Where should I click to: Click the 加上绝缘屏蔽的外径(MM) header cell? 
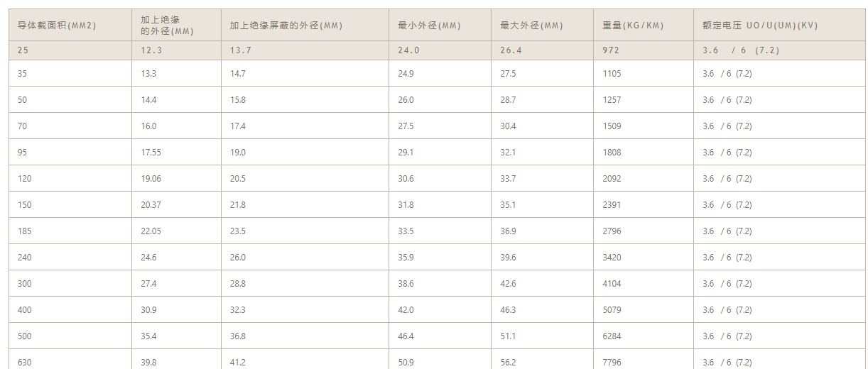[x=305, y=25]
